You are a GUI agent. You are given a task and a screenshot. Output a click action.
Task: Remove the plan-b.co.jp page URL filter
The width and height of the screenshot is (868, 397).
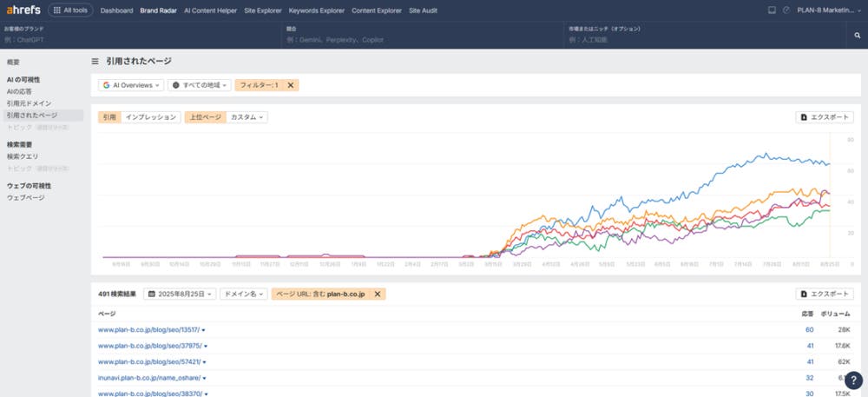click(378, 294)
